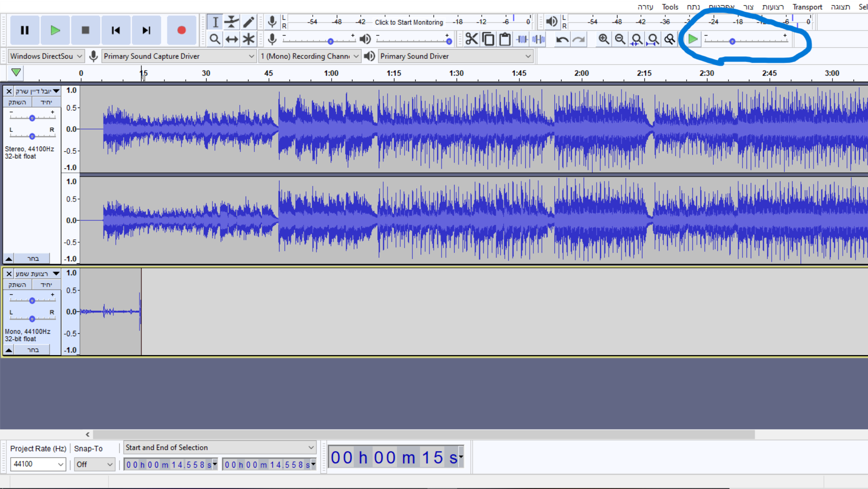
Task: Trim audio outside the selection
Action: (522, 39)
